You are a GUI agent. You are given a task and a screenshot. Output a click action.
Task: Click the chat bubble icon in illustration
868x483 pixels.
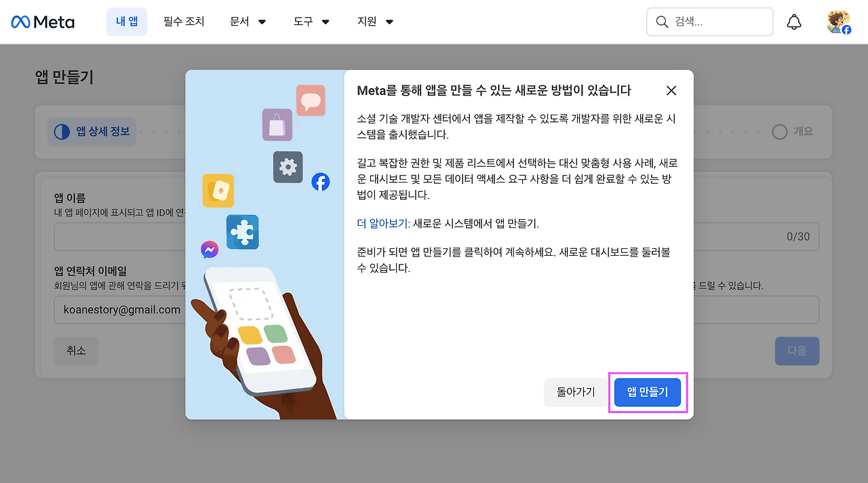311,100
